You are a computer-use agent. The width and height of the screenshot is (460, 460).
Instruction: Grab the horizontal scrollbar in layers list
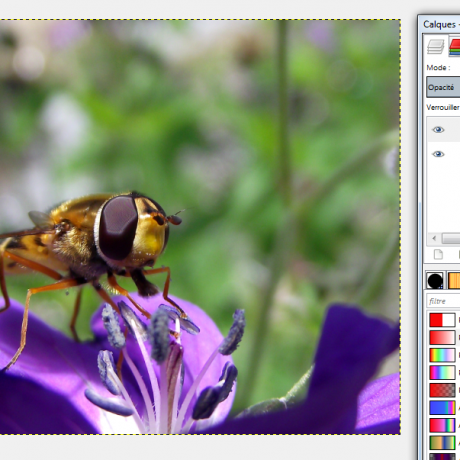click(451, 238)
